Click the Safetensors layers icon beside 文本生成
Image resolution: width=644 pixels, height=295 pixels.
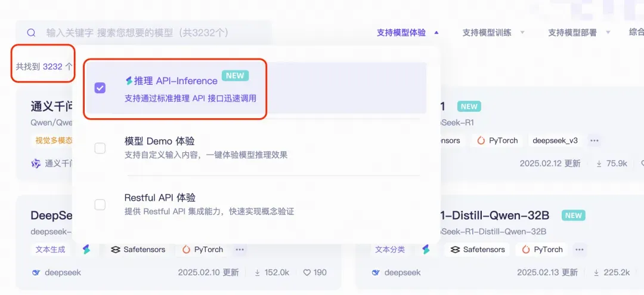click(x=116, y=250)
